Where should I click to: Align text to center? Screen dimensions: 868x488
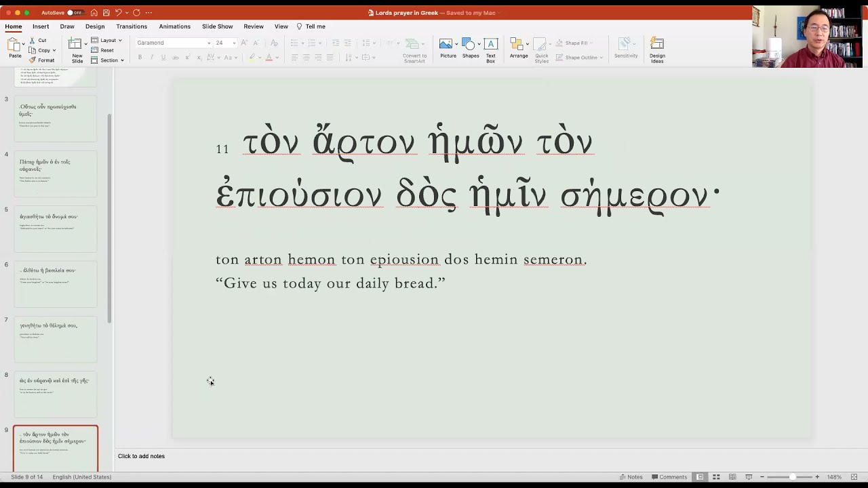tap(306, 58)
